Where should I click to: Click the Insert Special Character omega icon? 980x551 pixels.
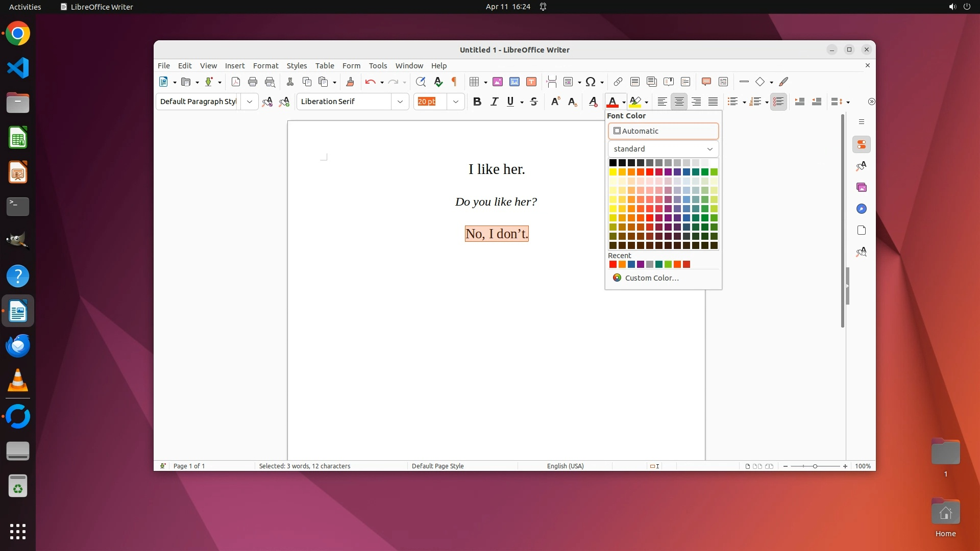click(x=591, y=82)
